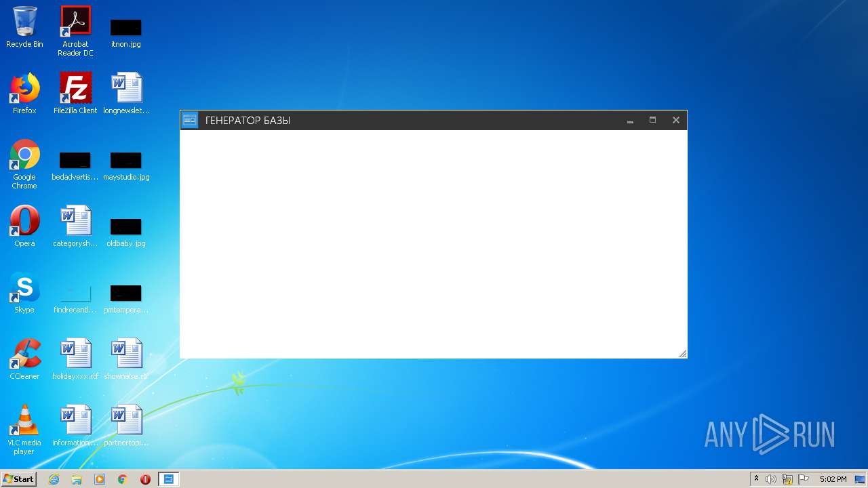Maximize the ГЕНЕРАТОР БАЗЫ window
The height and width of the screenshot is (488, 868).
[652, 120]
